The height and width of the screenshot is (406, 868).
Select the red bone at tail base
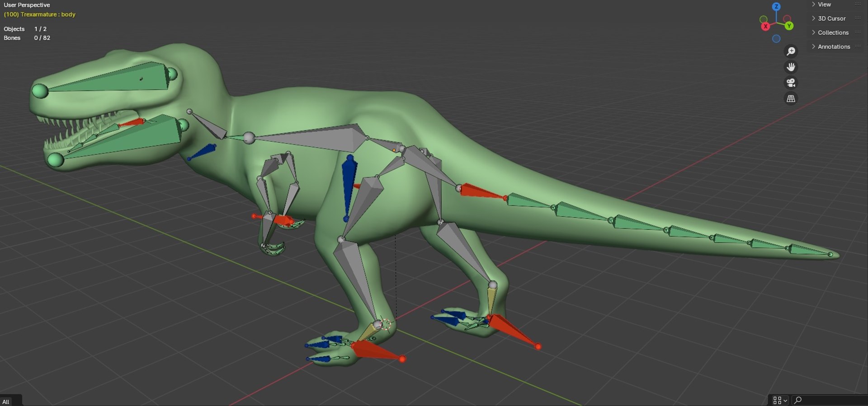tap(482, 191)
